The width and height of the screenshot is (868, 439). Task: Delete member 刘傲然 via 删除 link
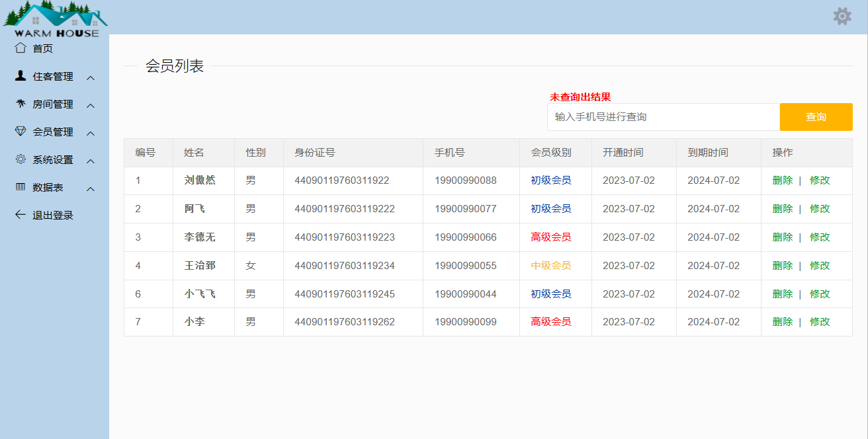(x=782, y=180)
